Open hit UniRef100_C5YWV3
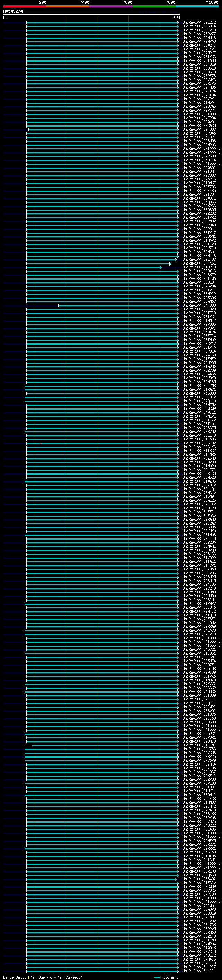 pos(199,80)
